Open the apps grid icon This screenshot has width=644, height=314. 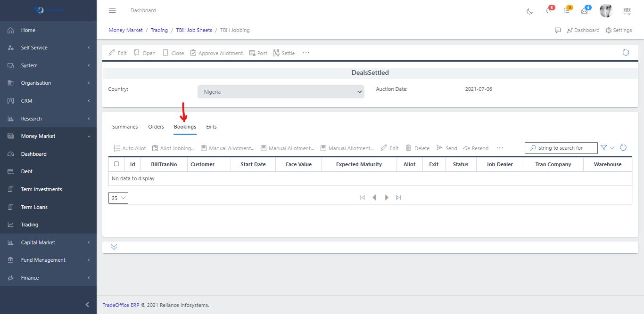627,11
